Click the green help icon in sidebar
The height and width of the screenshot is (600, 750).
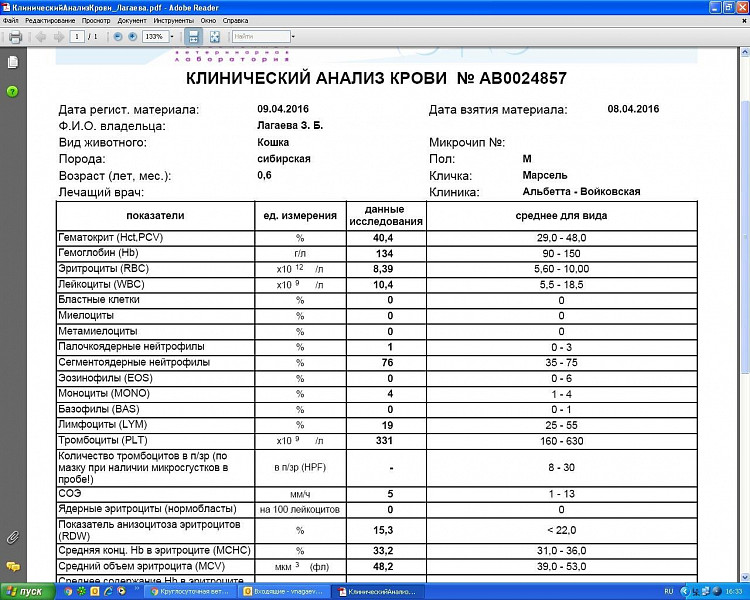point(13,91)
